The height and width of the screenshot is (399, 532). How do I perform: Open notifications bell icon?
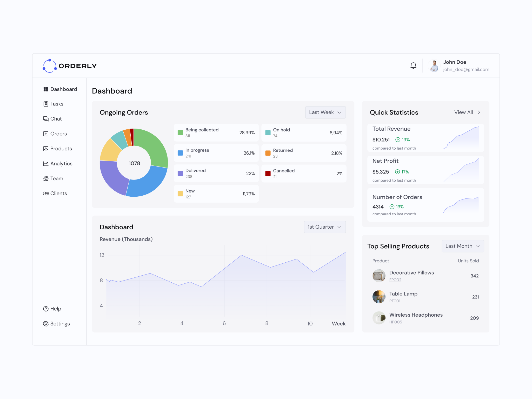[413, 66]
